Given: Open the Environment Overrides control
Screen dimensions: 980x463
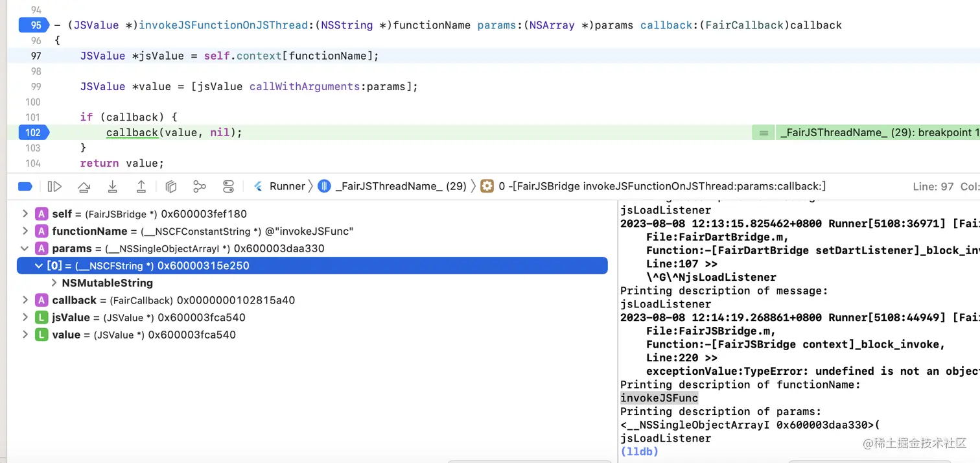Looking at the screenshot, I should [228, 187].
